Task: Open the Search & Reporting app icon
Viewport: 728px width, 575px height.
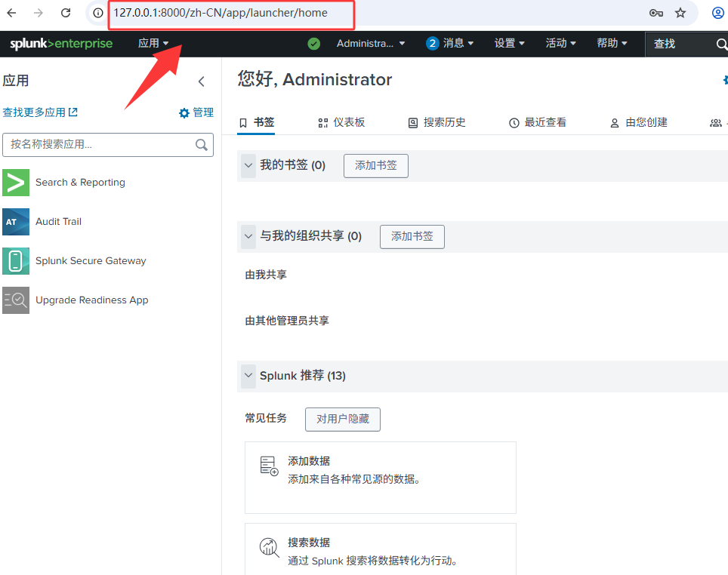Action: pyautogui.click(x=16, y=183)
